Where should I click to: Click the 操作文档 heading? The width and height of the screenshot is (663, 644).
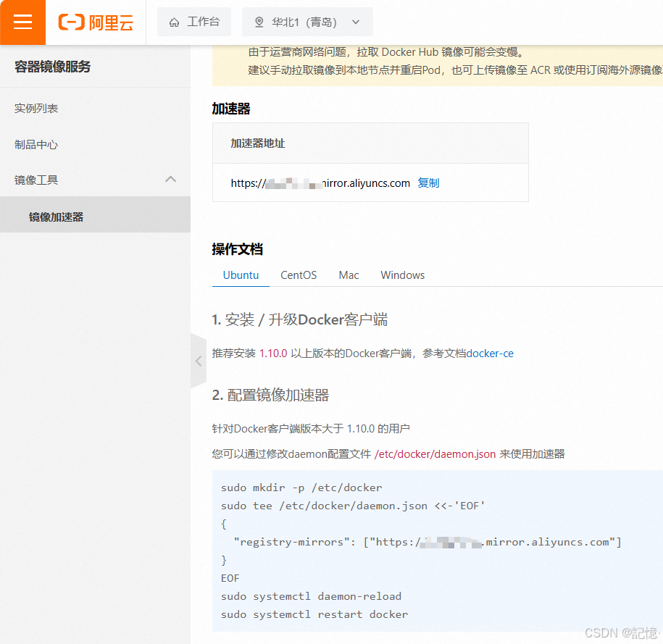(x=237, y=249)
